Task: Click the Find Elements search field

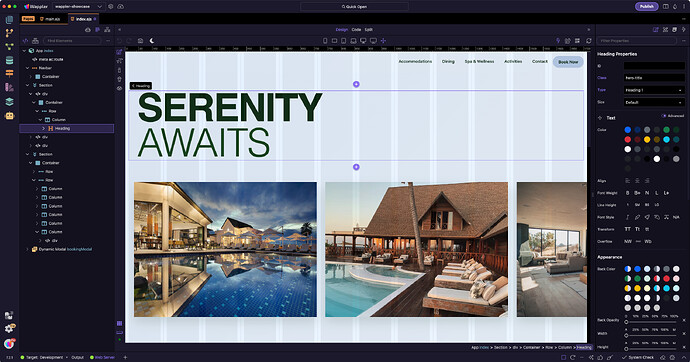Action: click(73, 40)
